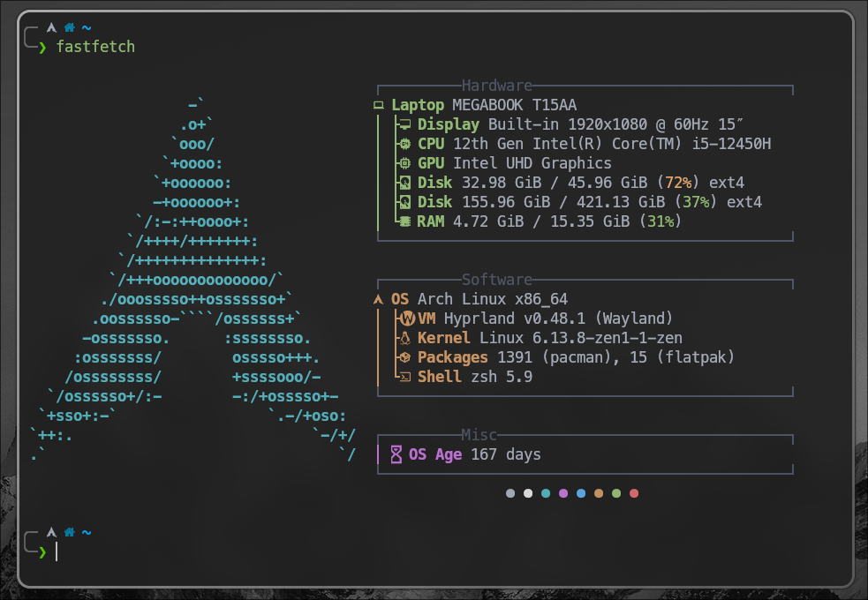Screen dimensions: 868x600
Task: Click the red color dot
Action: point(634,493)
